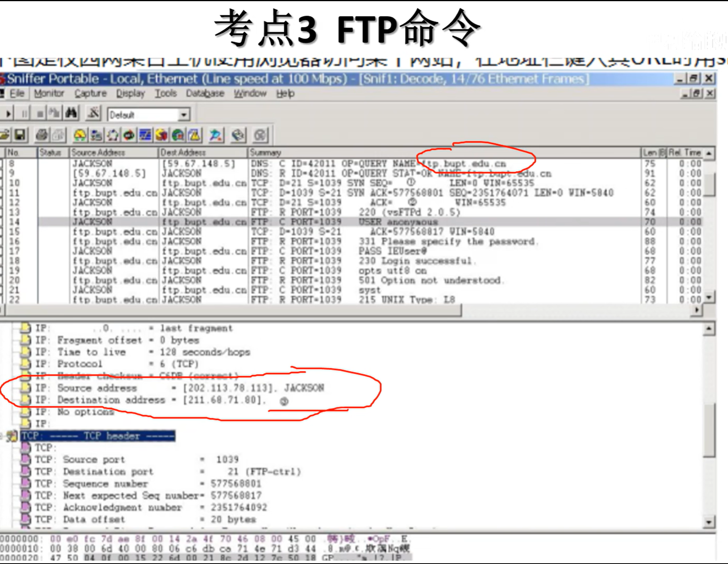The height and width of the screenshot is (564, 728).
Task: Open the Database menu
Action: tap(205, 94)
